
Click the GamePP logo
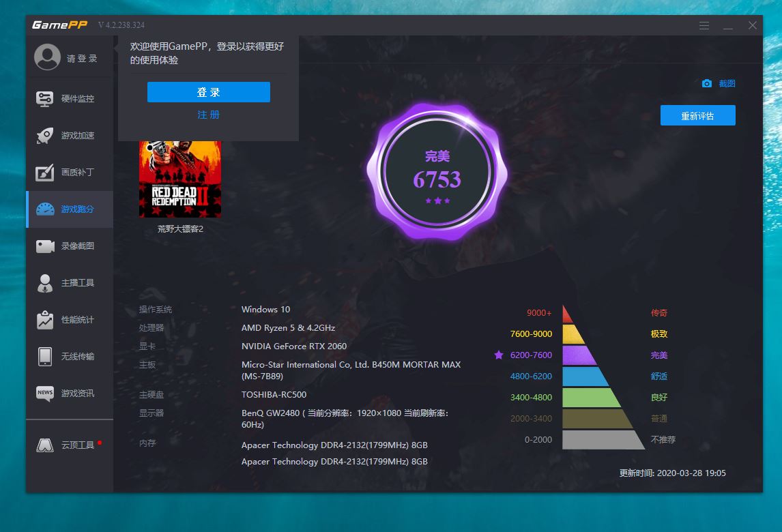(x=60, y=25)
